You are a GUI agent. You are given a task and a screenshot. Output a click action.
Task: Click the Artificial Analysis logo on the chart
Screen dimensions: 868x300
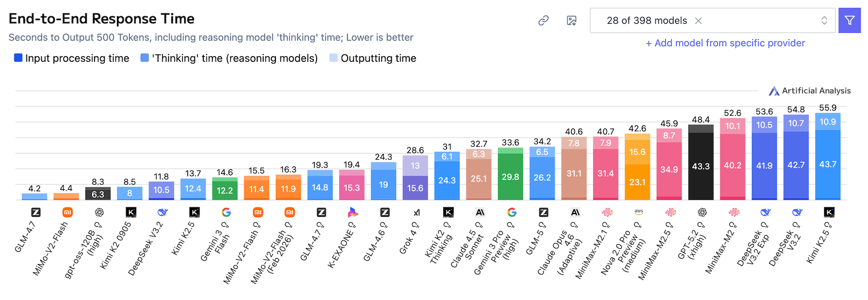773,91
